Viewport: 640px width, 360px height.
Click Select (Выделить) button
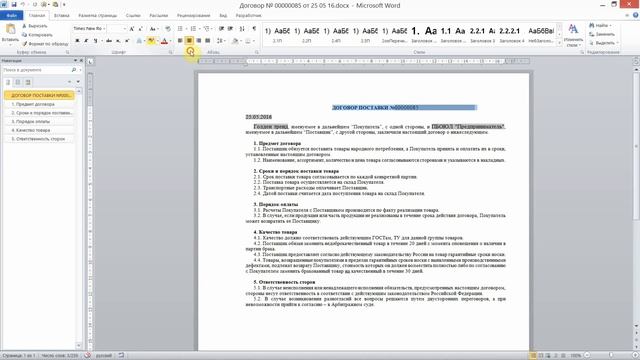click(604, 43)
